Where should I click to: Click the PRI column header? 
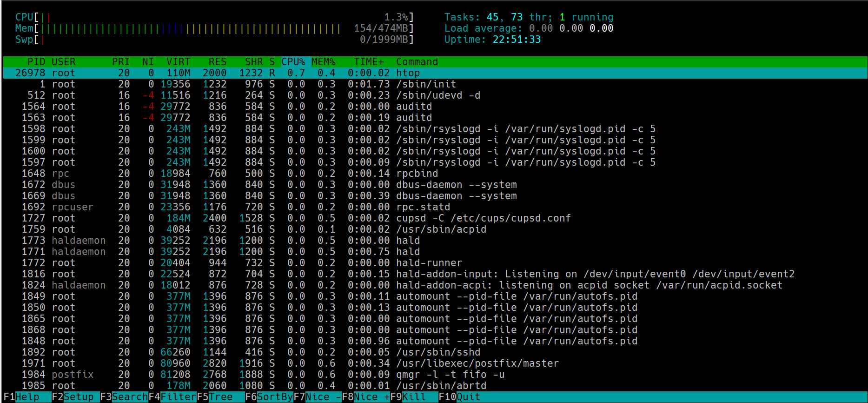tap(121, 62)
